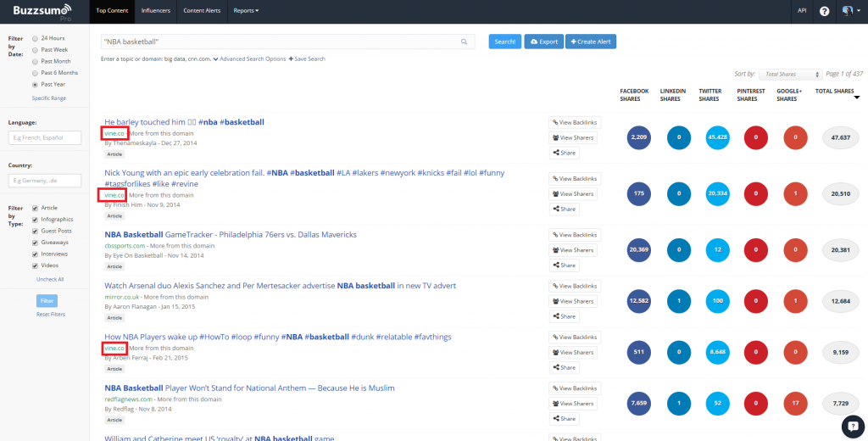The width and height of the screenshot is (868, 441).
Task: Toggle the Interviews checkbox
Action: tap(36, 254)
